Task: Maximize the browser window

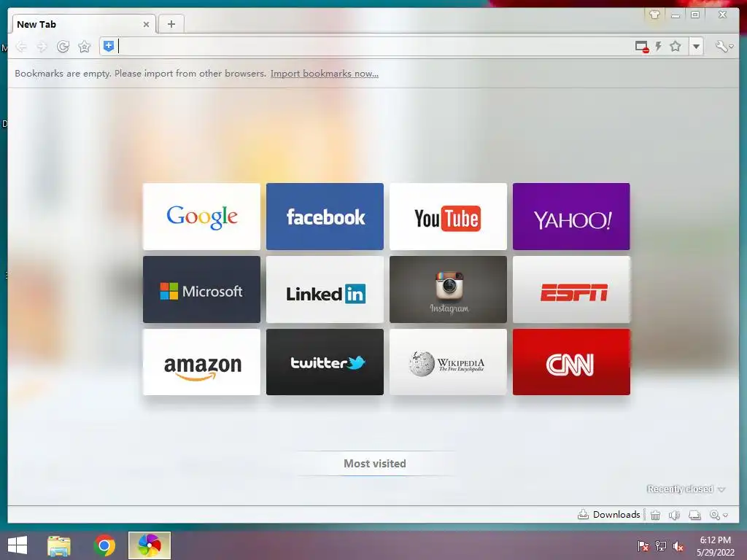Action: click(695, 15)
